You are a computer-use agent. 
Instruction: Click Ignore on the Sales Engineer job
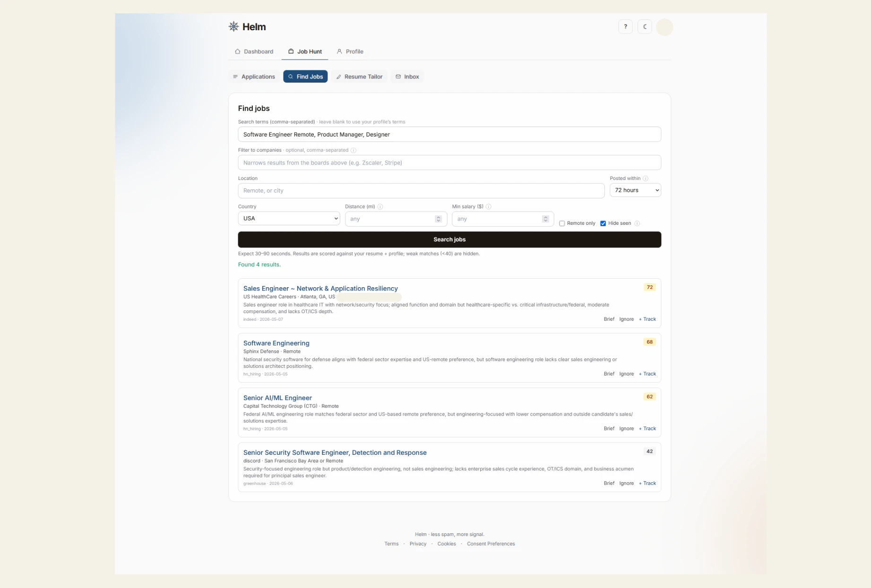(x=626, y=319)
